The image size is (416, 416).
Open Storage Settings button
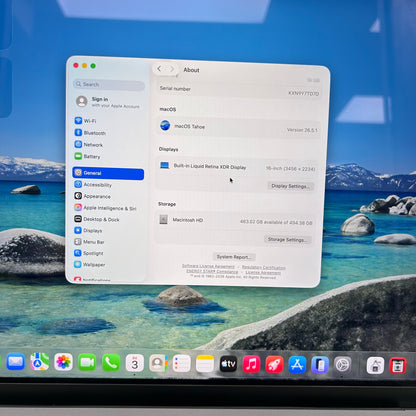[288, 239]
